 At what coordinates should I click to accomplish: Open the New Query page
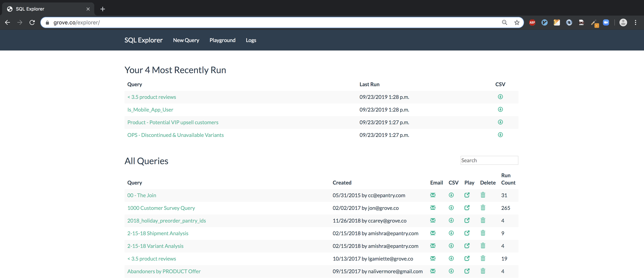point(186,40)
